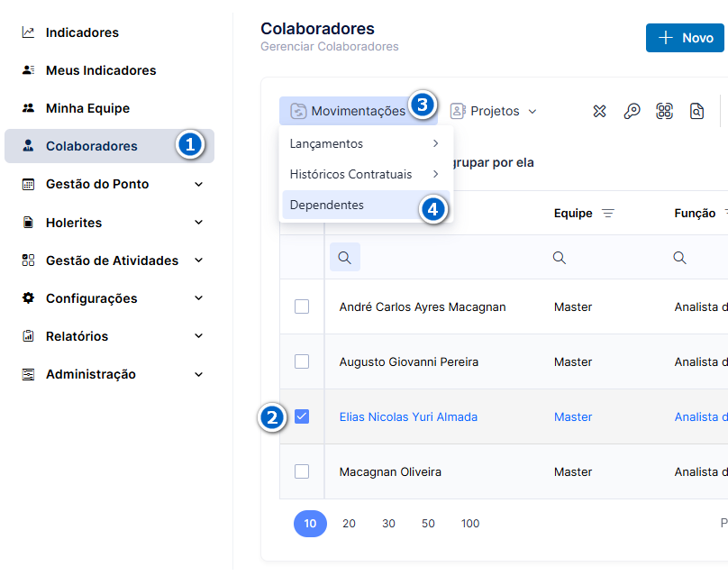Click André Carlos Ayres Macagnan name cell
Image resolution: width=728 pixels, height=576 pixels.
click(x=423, y=307)
